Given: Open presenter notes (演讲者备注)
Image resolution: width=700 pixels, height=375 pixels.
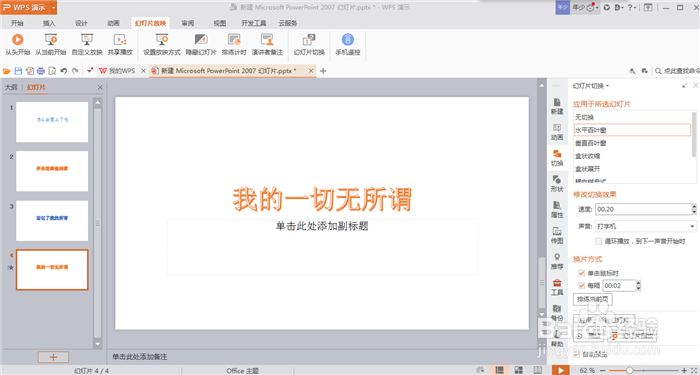Looking at the screenshot, I should [x=267, y=45].
